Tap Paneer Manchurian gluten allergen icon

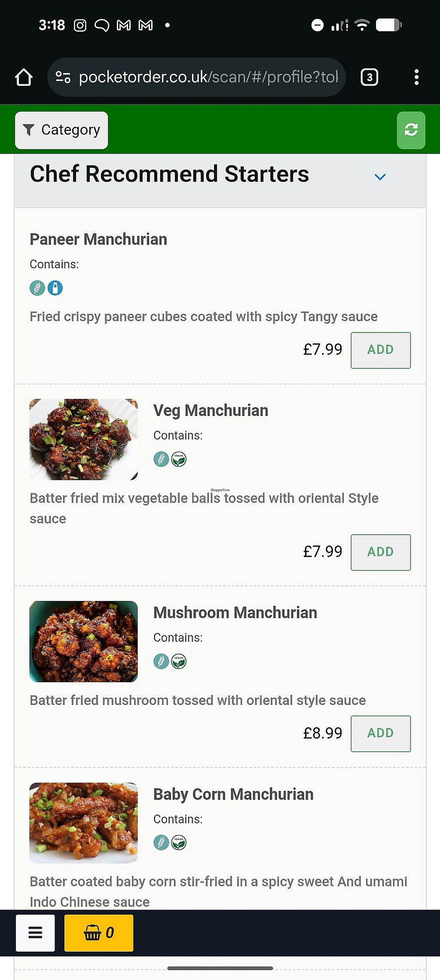(37, 288)
